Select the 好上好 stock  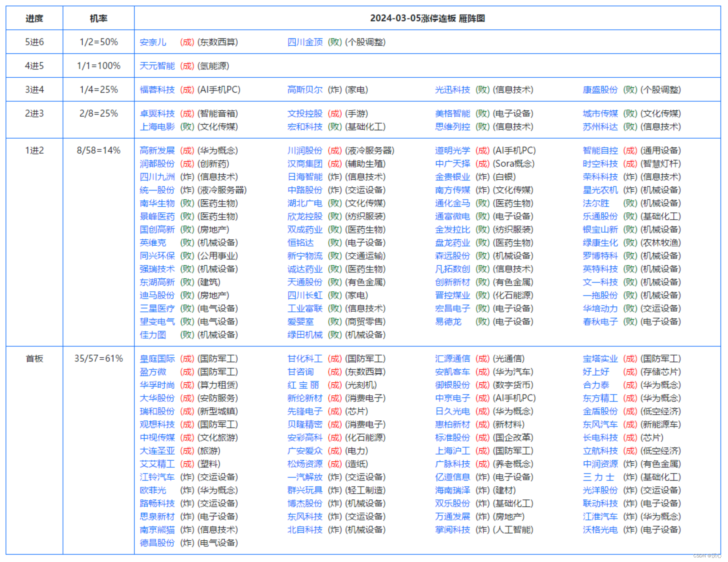pyautogui.click(x=596, y=372)
